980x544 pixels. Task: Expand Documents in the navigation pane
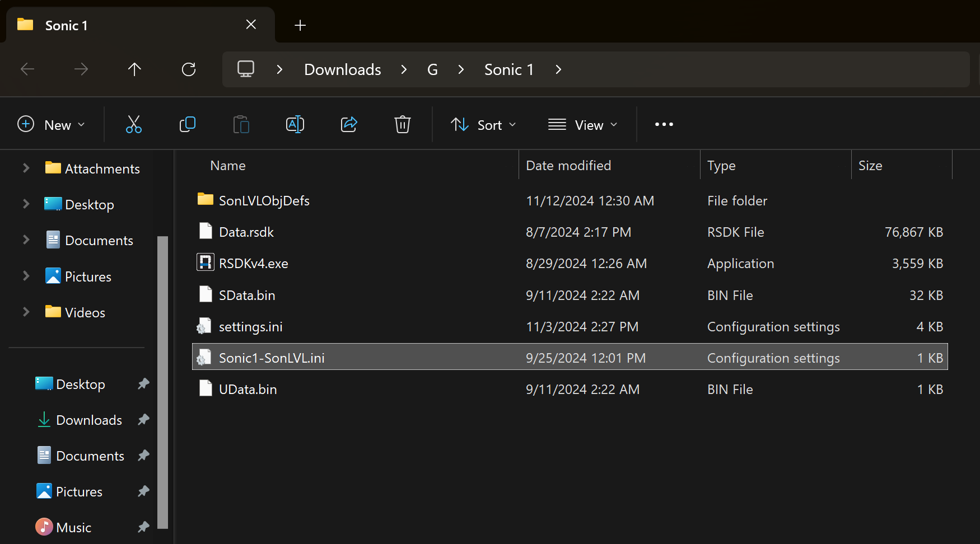tap(26, 240)
